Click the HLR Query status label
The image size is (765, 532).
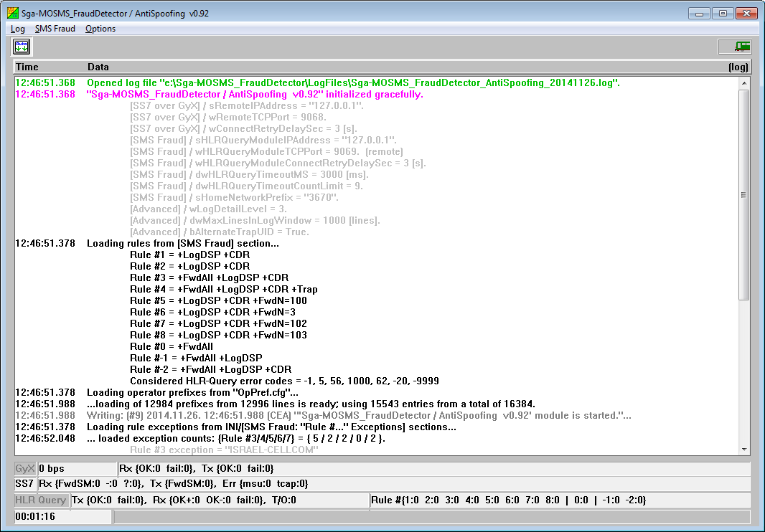pos(41,500)
